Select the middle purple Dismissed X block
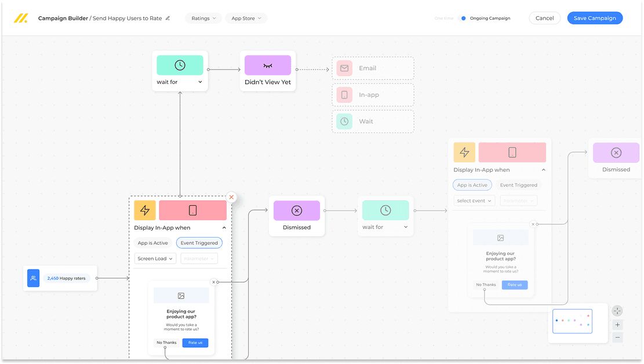The width and height of the screenshot is (644, 364). [x=297, y=211]
